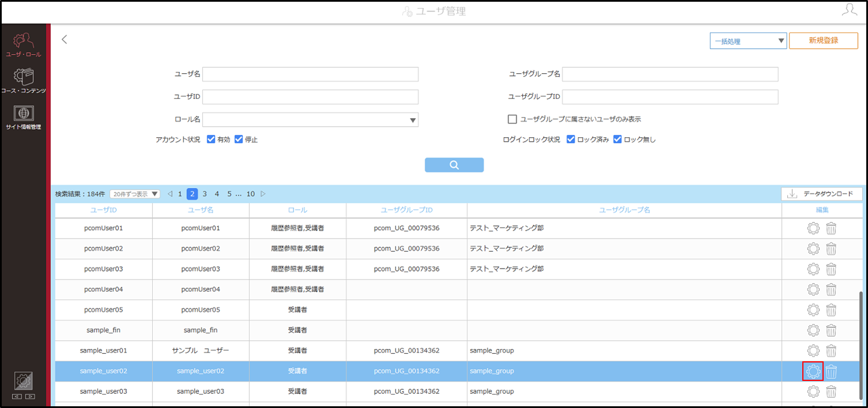Edit user sample_user01 via gear icon

tap(813, 350)
